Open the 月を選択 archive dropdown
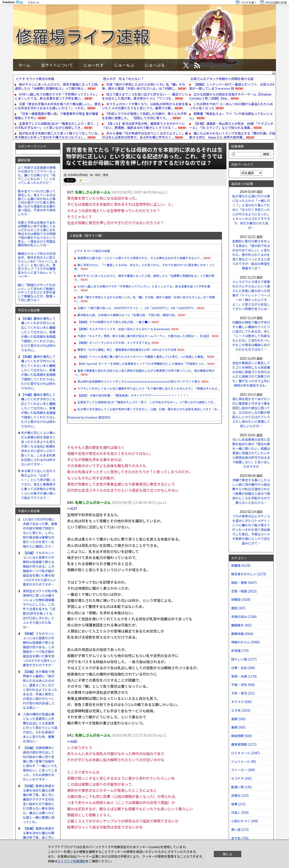The height and width of the screenshot is (868, 289). pyautogui.click(x=251, y=173)
